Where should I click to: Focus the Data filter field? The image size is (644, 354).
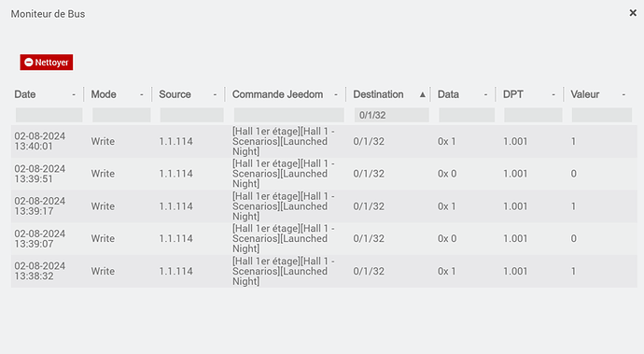click(x=467, y=115)
